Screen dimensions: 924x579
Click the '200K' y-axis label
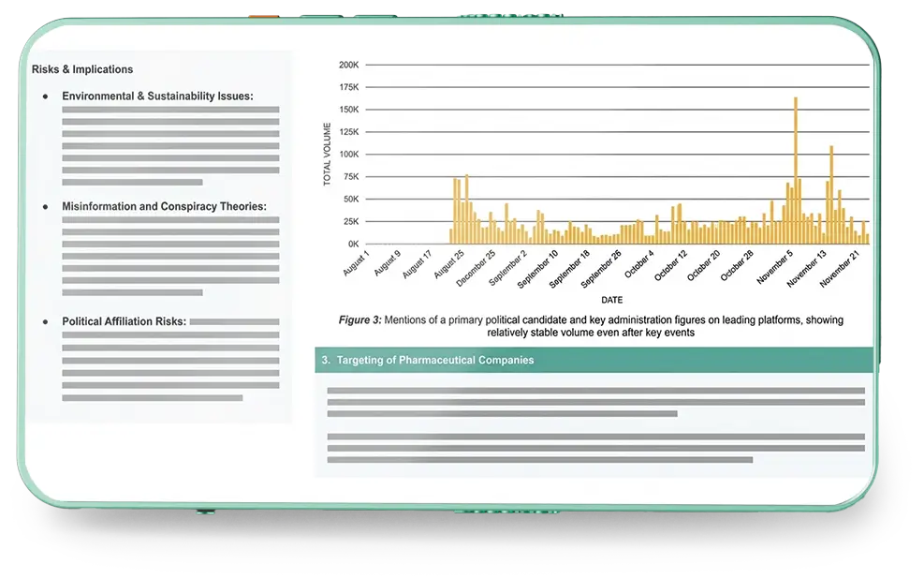(x=348, y=65)
